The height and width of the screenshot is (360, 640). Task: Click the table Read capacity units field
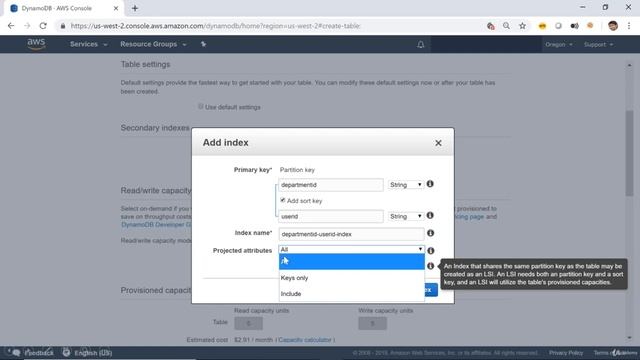[248, 323]
